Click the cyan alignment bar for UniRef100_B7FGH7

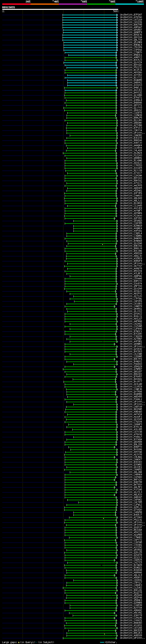(x=90, y=15)
